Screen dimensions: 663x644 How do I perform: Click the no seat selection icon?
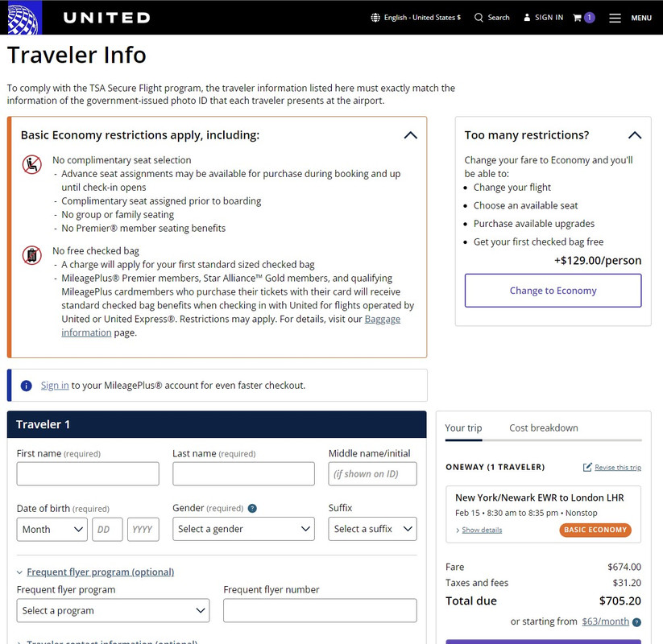[31, 164]
